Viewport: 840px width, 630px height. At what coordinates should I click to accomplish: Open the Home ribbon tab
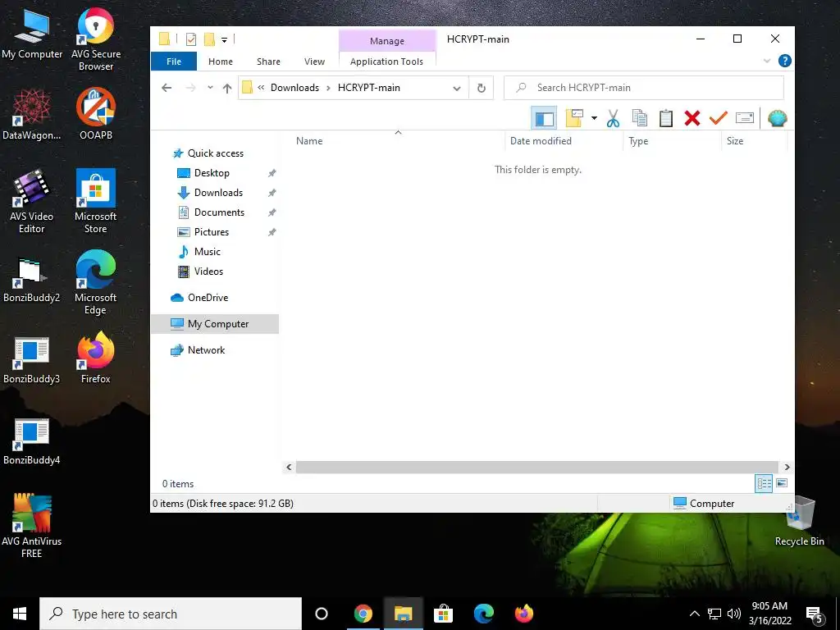(x=220, y=62)
